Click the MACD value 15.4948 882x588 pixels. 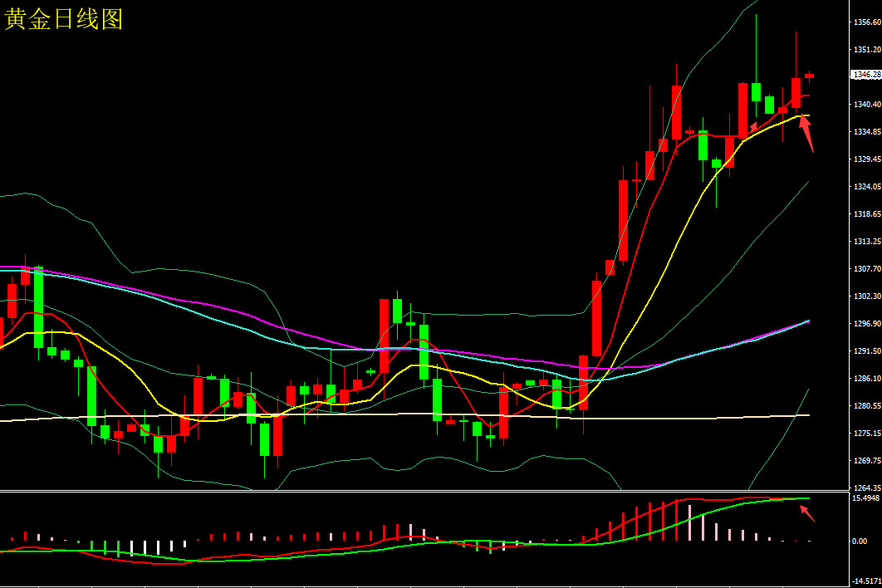click(866, 498)
